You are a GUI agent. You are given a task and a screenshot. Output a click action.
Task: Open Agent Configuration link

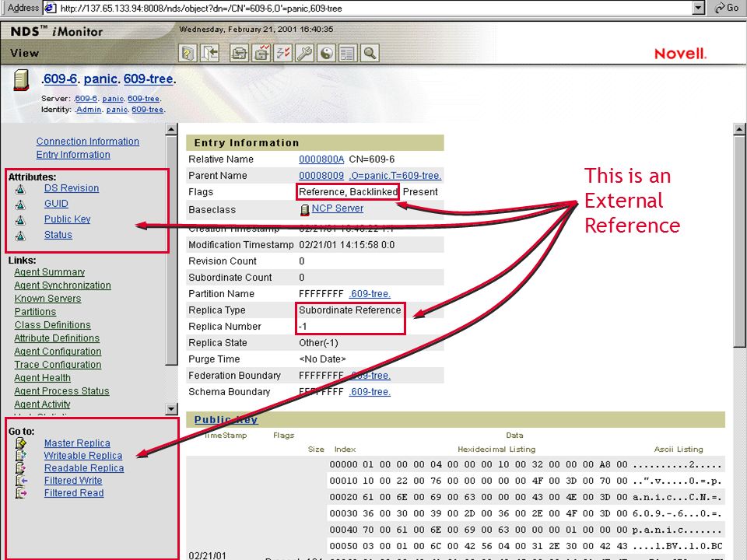(58, 352)
